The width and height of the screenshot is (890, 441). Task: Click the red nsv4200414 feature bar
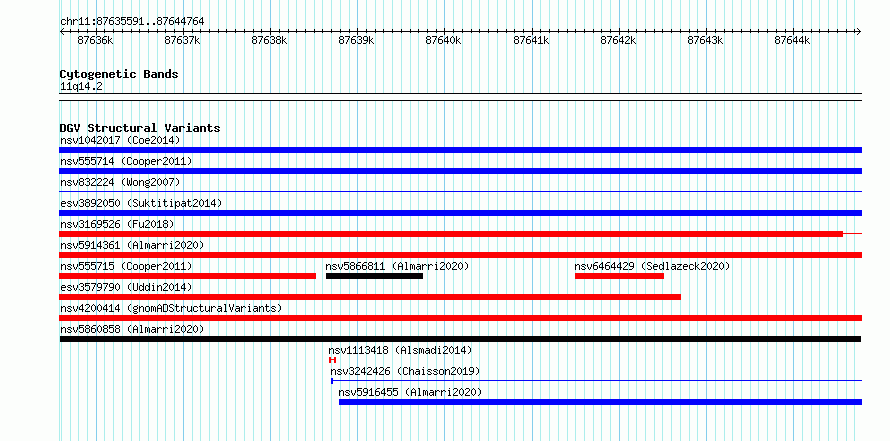pyautogui.click(x=460, y=318)
